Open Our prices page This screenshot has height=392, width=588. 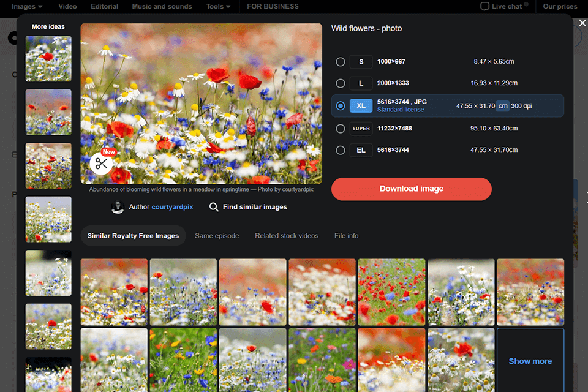pos(560,6)
